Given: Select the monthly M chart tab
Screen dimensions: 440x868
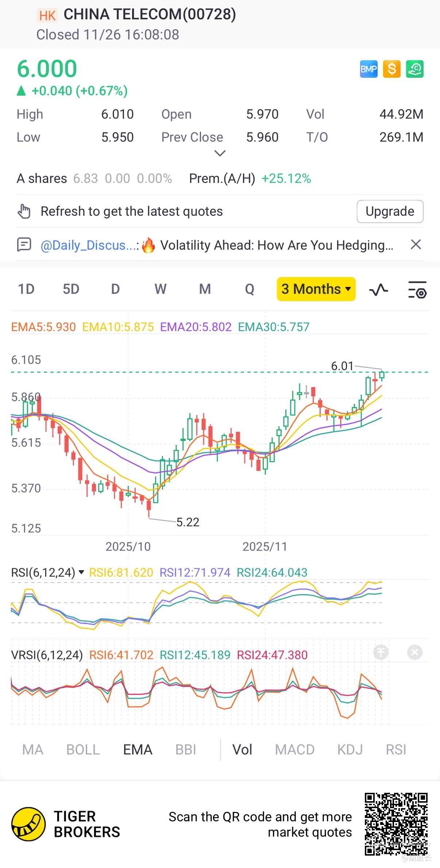Looking at the screenshot, I should coord(205,289).
